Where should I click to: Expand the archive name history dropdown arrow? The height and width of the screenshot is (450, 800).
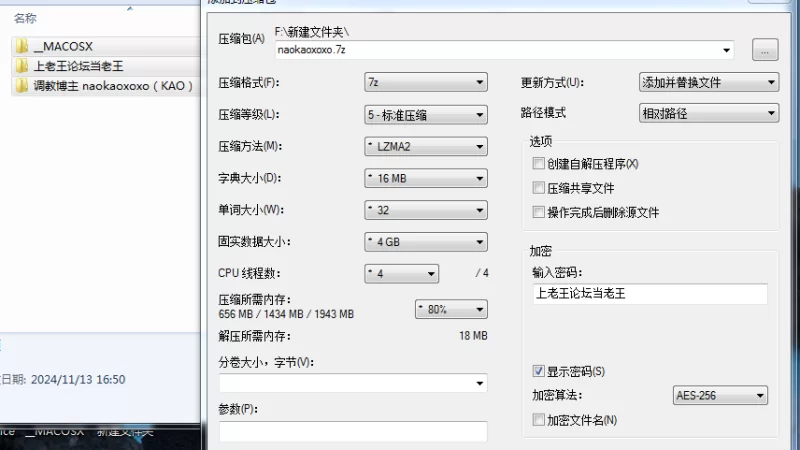(x=726, y=50)
